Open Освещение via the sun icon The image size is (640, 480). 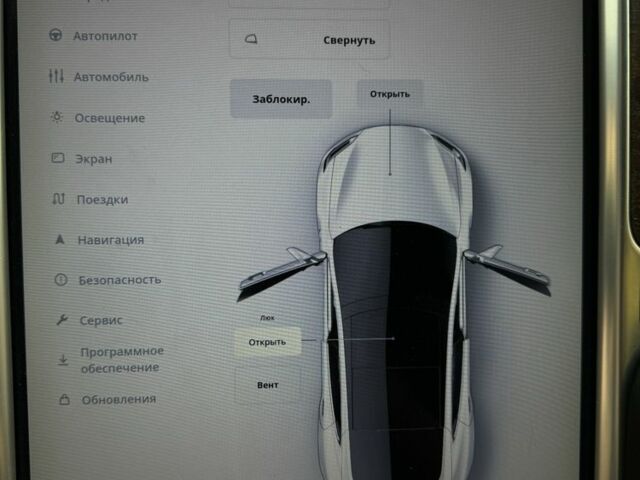pyautogui.click(x=57, y=118)
